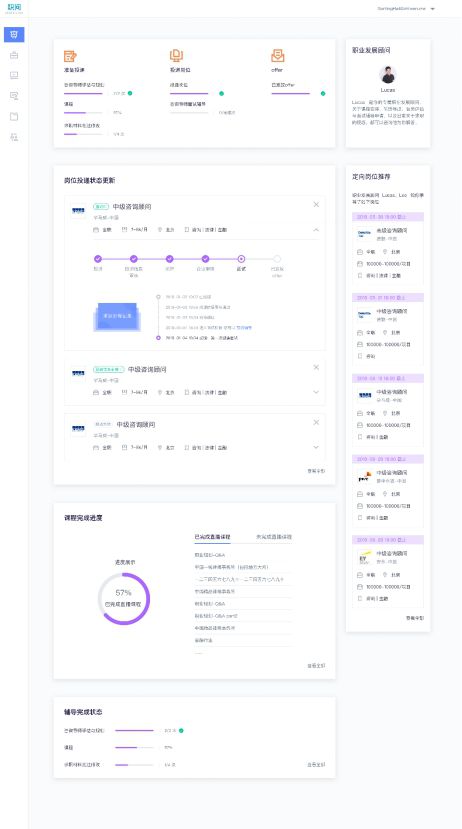
Task: Click the 面试 step circle in the progress tracker
Action: [241, 259]
